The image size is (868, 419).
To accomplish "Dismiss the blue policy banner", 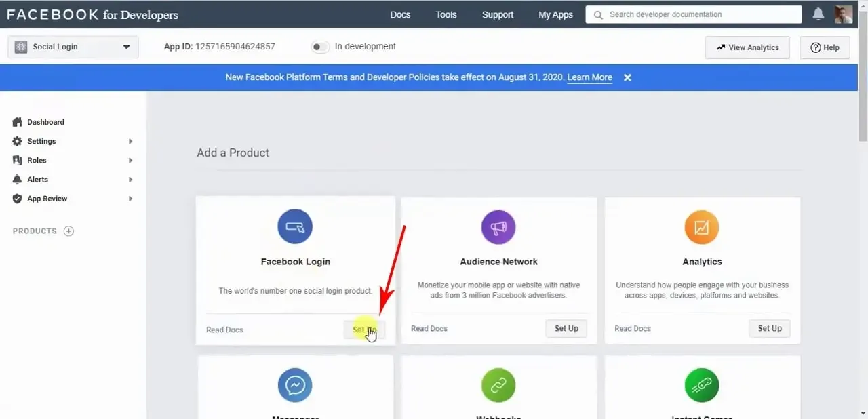I will pos(627,77).
